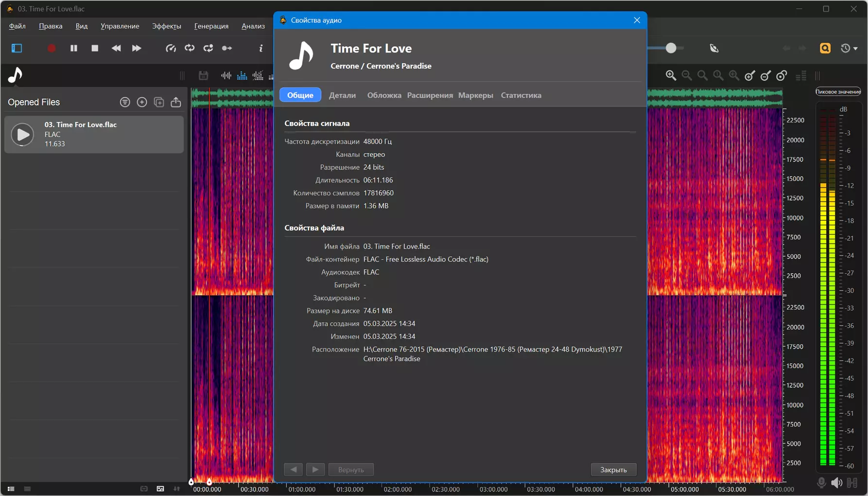The height and width of the screenshot is (496, 868).
Task: Toggle the sidebar panel icon
Action: (x=17, y=48)
